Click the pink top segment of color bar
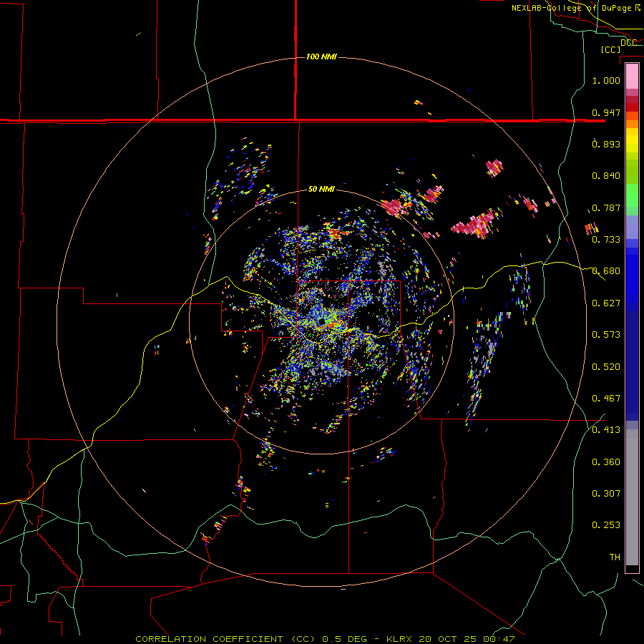This screenshot has width=644, height=644. (632, 76)
